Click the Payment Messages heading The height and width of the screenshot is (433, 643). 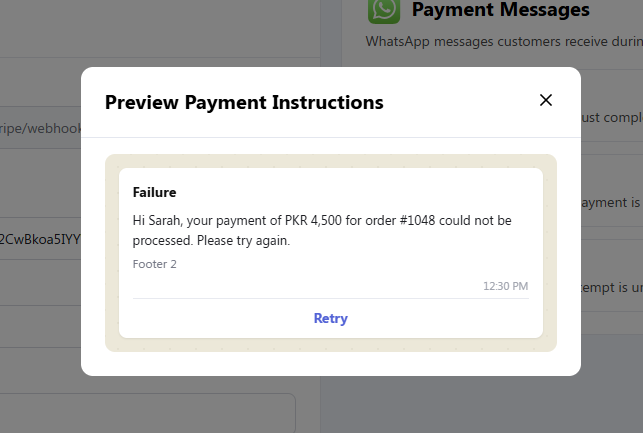(501, 9)
